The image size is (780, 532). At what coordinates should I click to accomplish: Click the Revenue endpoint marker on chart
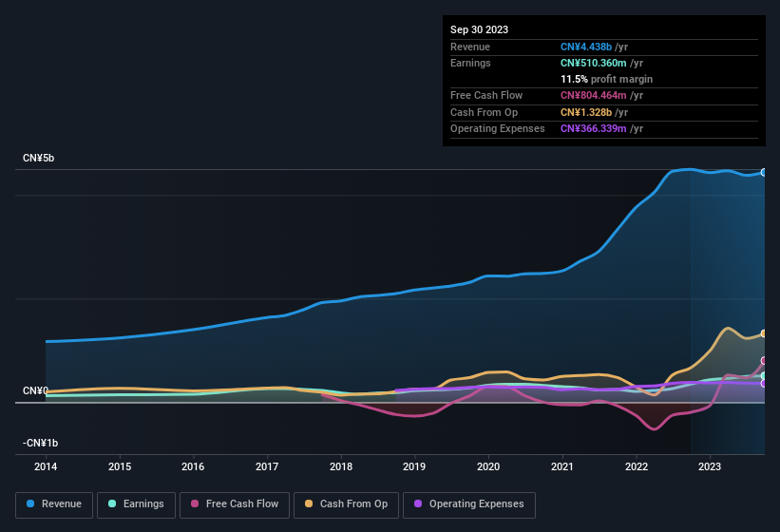(764, 173)
